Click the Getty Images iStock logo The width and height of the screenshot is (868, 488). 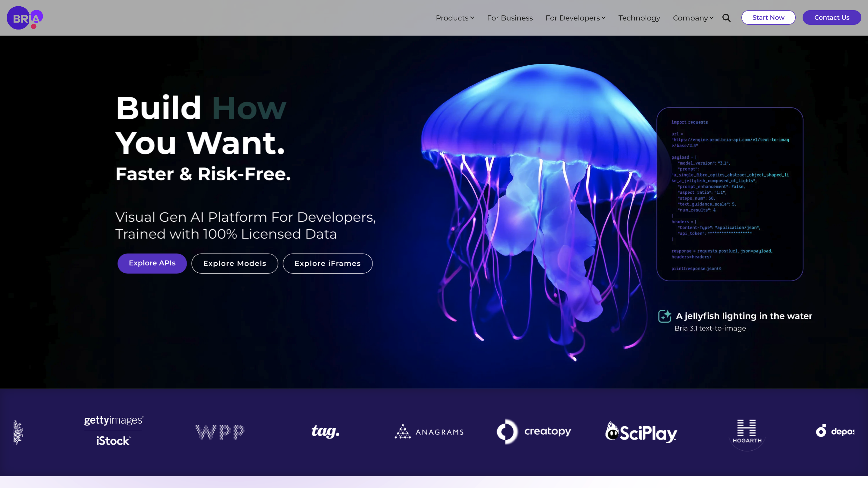pyautogui.click(x=114, y=431)
